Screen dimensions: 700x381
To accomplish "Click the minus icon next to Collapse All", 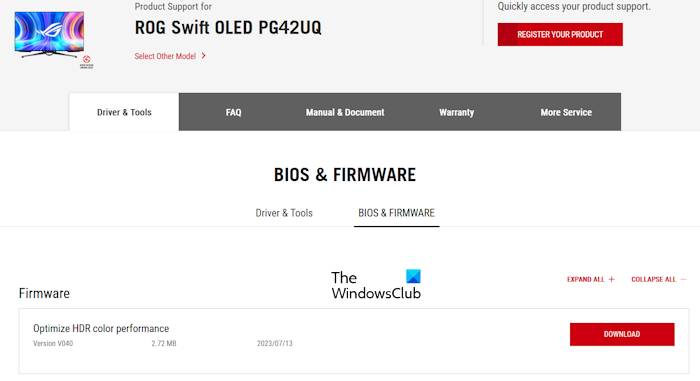I will pyautogui.click(x=683, y=279).
